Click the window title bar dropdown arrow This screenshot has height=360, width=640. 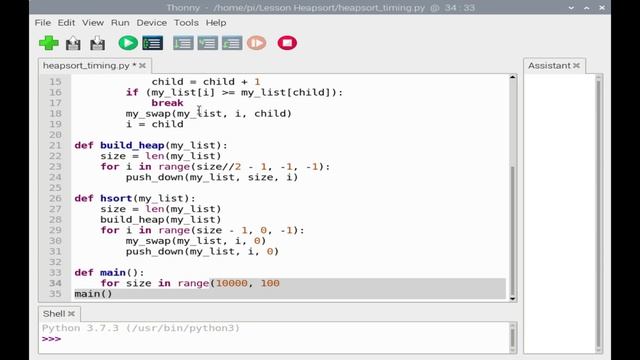[x=571, y=7]
